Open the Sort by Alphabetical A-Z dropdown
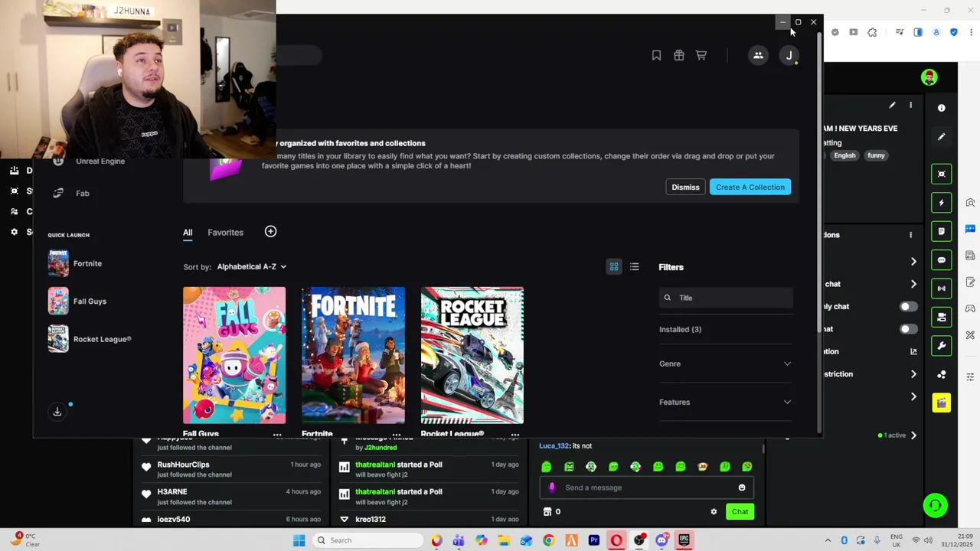This screenshot has width=980, height=551. tap(252, 267)
